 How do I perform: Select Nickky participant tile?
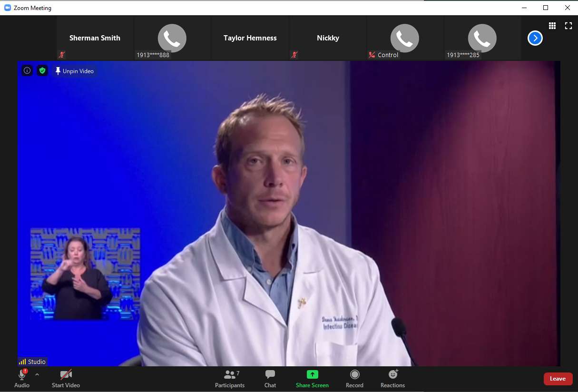click(x=328, y=38)
